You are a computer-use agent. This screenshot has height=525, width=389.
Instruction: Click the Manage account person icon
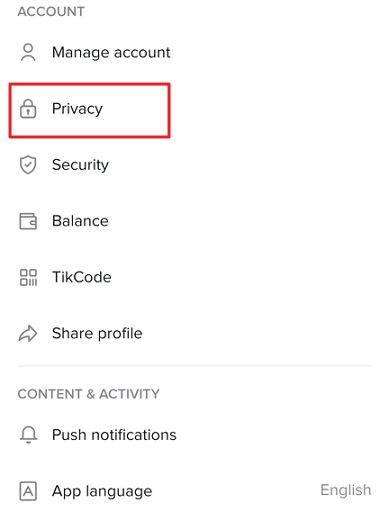28,53
